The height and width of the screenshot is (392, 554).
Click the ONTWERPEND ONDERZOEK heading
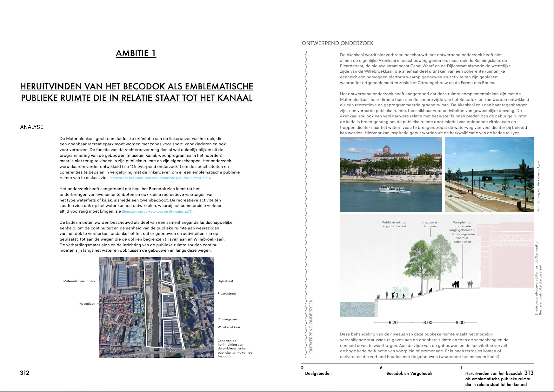(337, 43)
